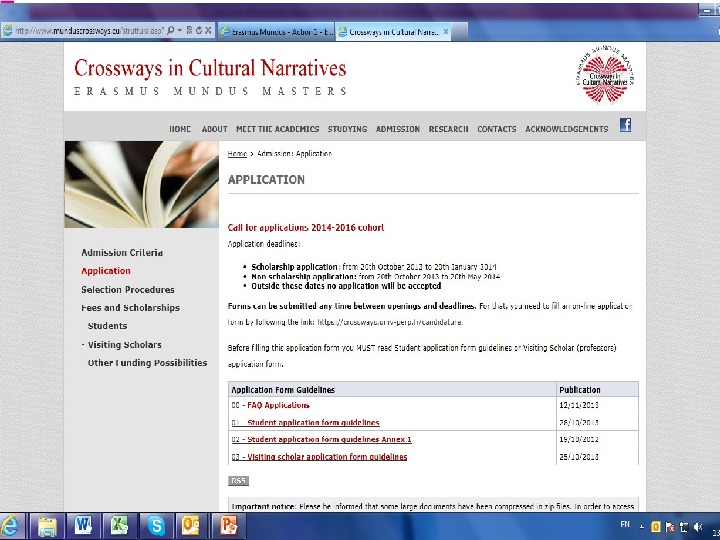Click the Call for applications 2014-2016 cohort heading
720x540 pixels.
coord(306,228)
